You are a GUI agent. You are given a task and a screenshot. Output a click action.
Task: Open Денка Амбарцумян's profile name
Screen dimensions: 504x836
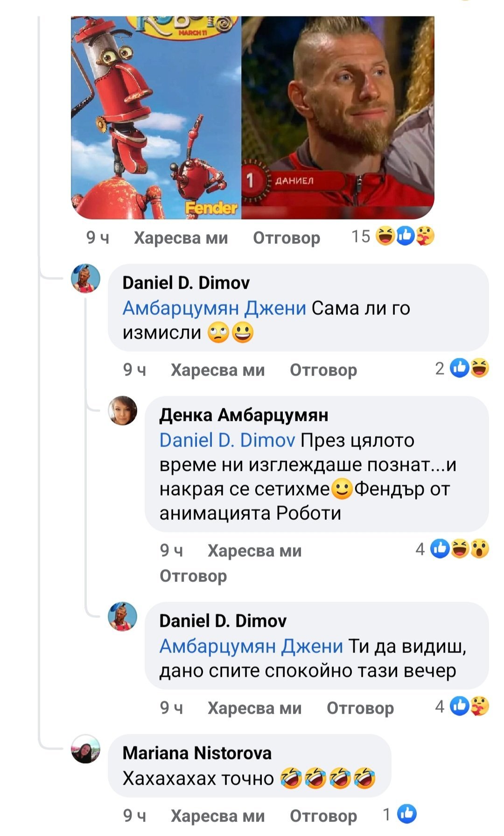244,415
